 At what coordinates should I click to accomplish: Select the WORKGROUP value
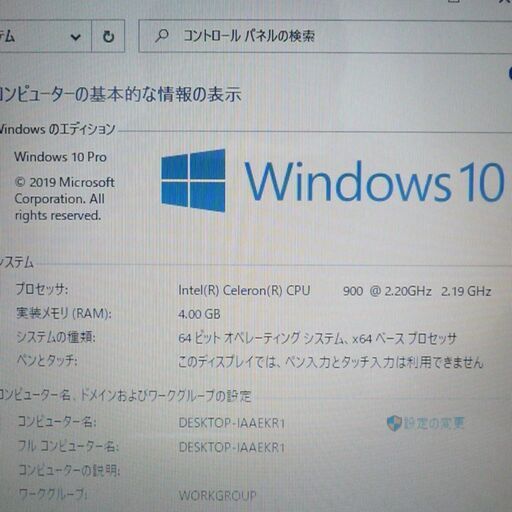(x=218, y=496)
